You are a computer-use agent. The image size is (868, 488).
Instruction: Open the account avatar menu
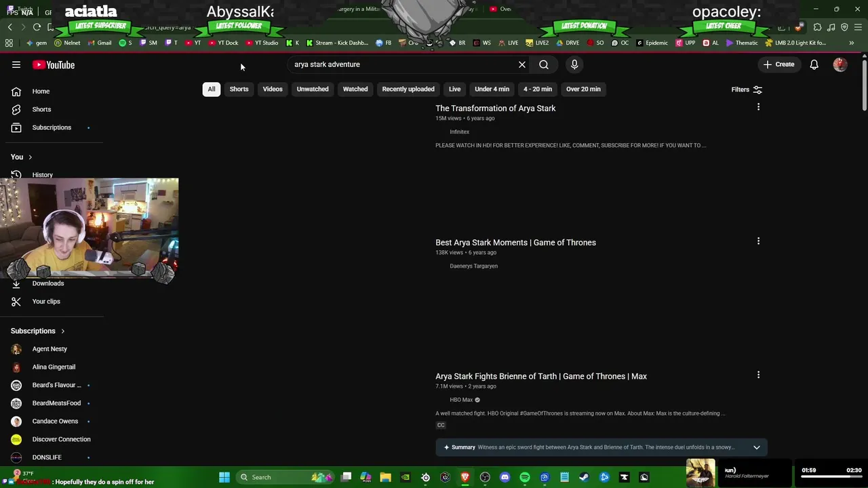coord(840,64)
